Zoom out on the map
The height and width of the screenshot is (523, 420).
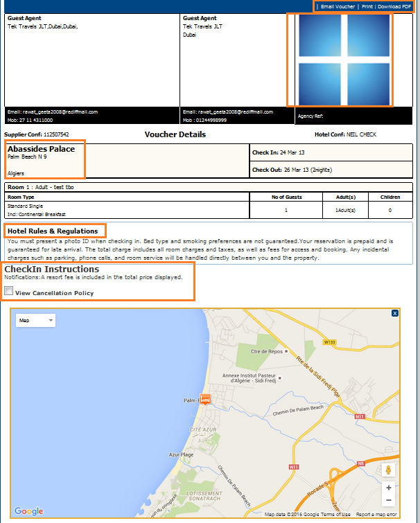pyautogui.click(x=388, y=500)
